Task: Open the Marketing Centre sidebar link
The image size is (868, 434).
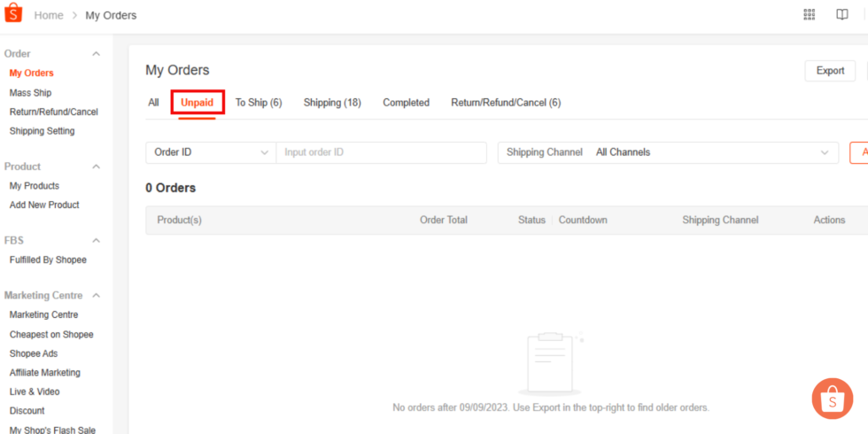Action: pos(43,315)
